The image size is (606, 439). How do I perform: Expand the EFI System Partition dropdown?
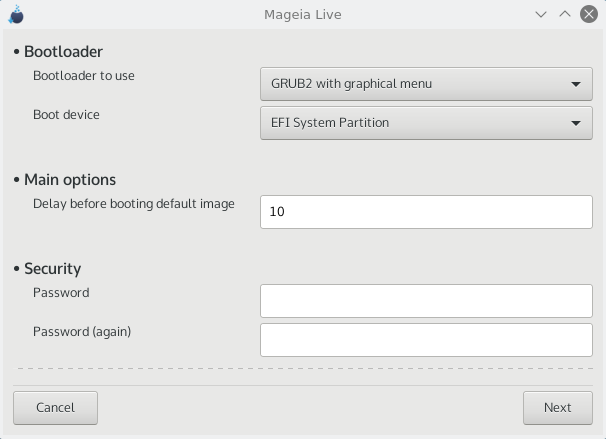[x=426, y=123]
